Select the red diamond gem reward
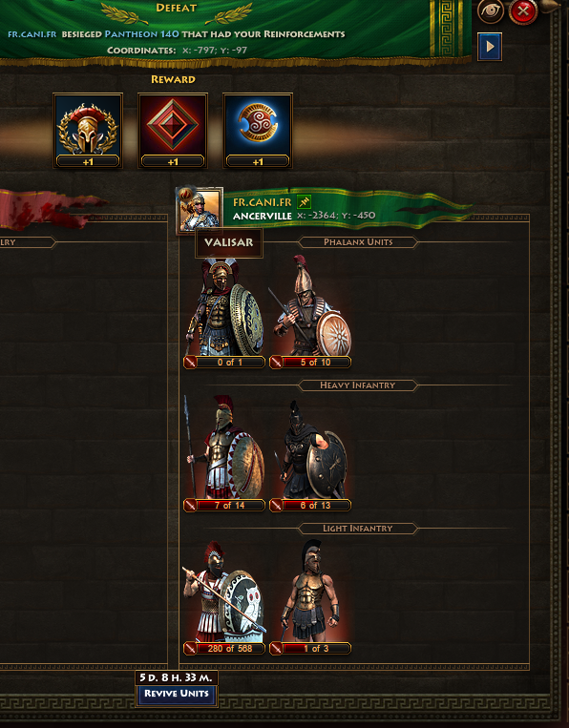569x728 pixels. [x=173, y=130]
